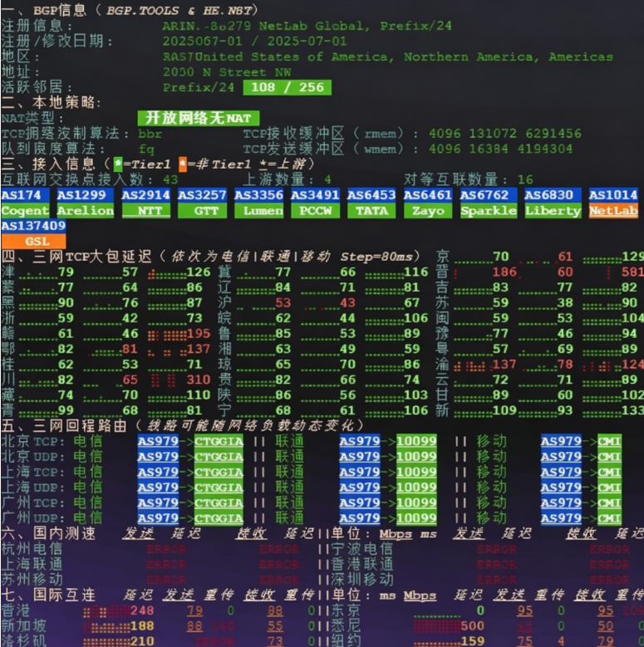Click the AS6830 Liberty badge
The height and width of the screenshot is (647, 644).
point(553,203)
